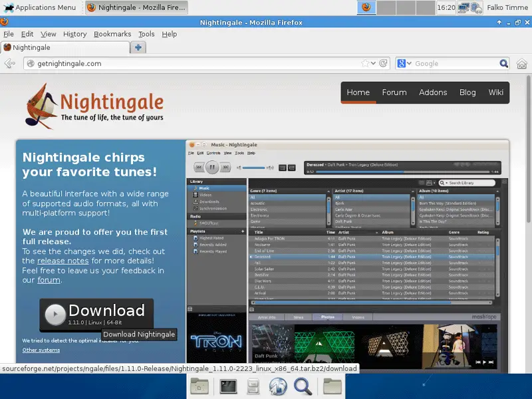Reload the current page
Viewport: 532px width, 399px height.
click(383, 63)
